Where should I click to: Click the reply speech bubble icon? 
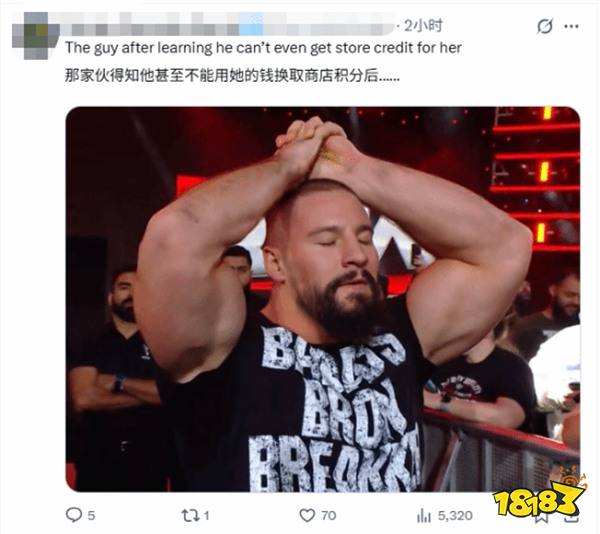click(73, 515)
